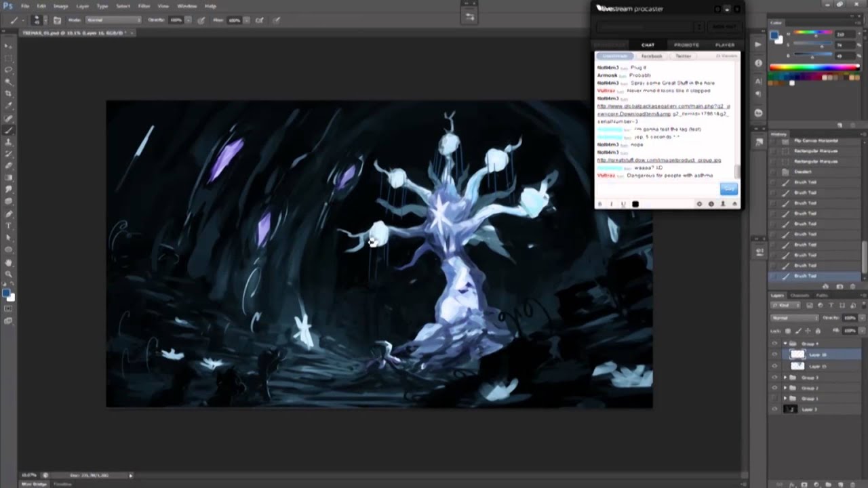Hide the Group 4 layer group
This screenshot has width=868, height=488.
774,344
